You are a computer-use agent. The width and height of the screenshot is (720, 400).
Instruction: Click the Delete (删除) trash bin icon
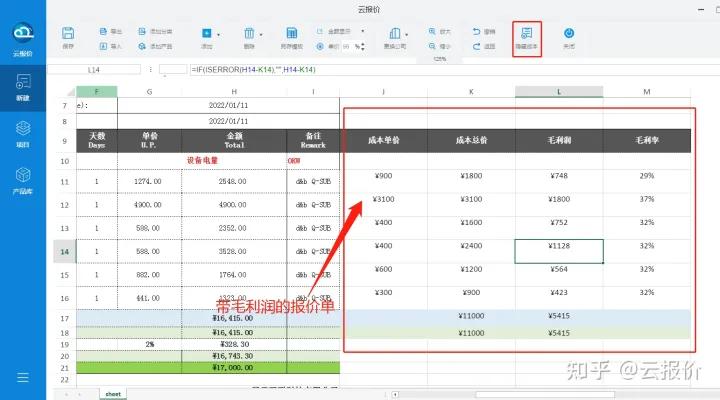coord(249,33)
